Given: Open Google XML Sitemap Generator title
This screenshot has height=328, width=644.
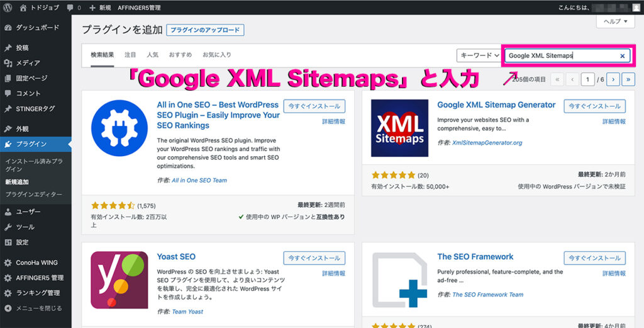Looking at the screenshot, I should click(496, 105).
